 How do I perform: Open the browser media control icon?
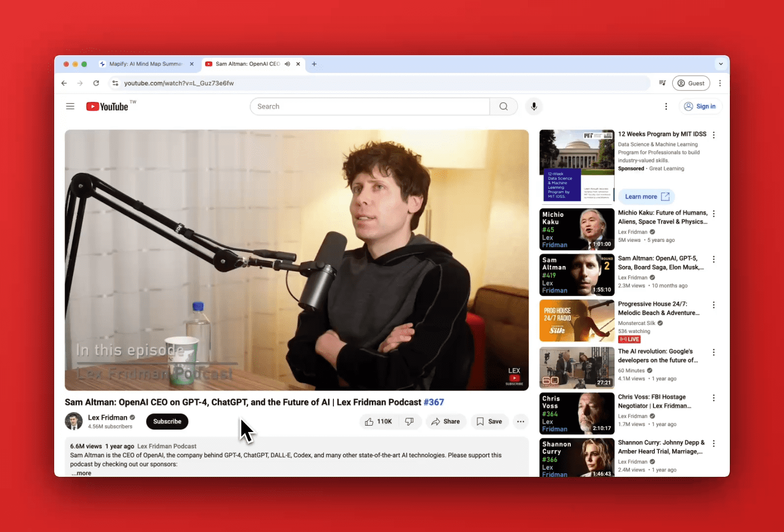662,83
